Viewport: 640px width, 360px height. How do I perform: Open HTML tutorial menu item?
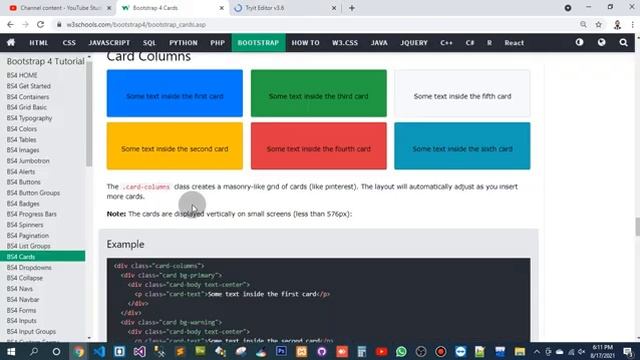39,42
